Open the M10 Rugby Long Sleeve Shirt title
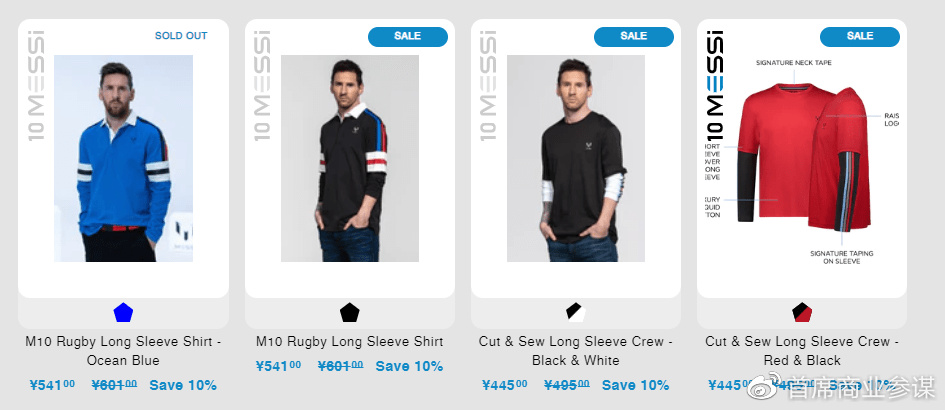Image resolution: width=945 pixels, height=410 pixels. point(350,342)
